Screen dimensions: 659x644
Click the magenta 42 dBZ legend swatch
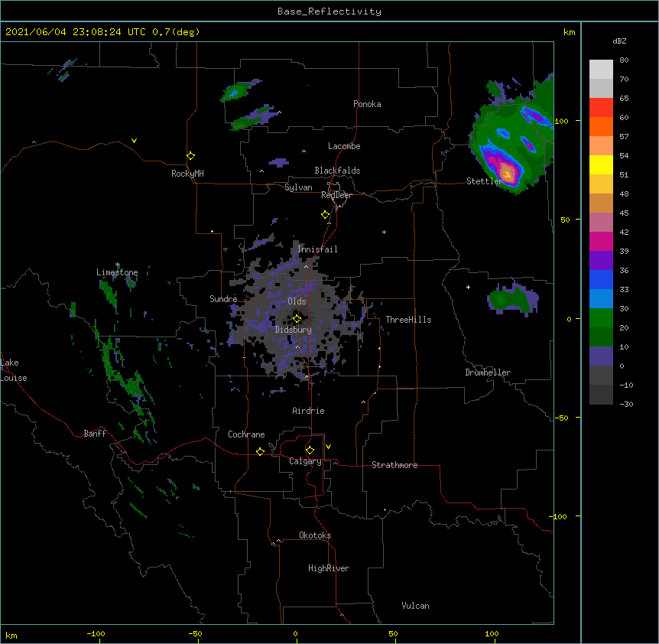[601, 241]
